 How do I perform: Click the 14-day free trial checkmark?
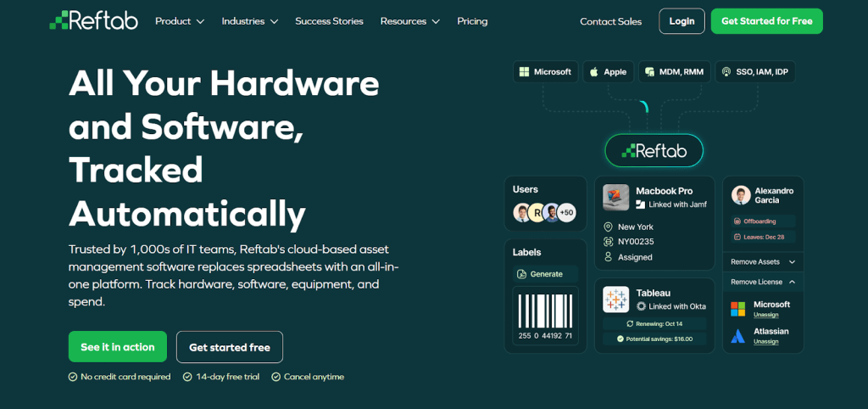[187, 377]
